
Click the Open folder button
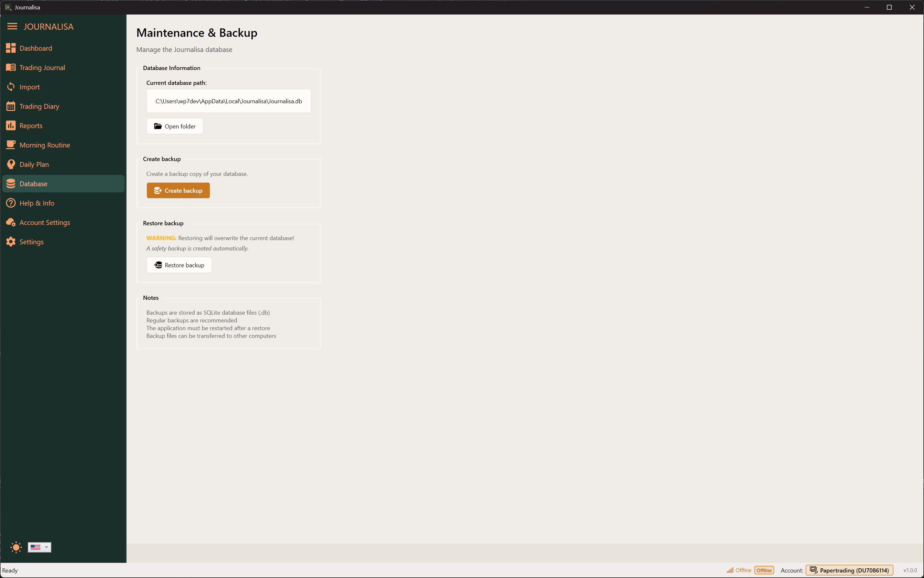tap(175, 126)
